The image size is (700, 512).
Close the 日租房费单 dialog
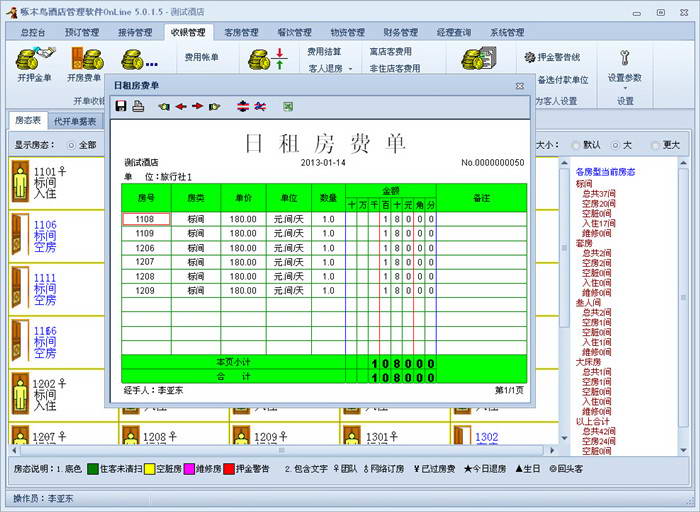(x=520, y=86)
